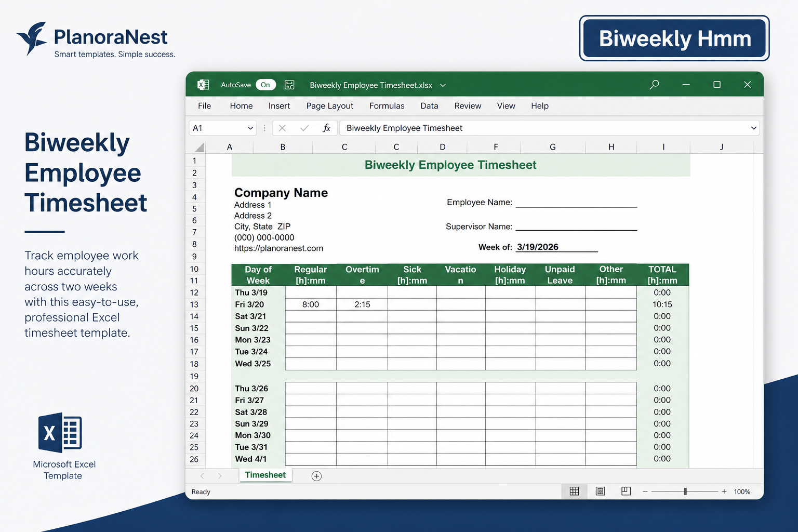Select column header I

[x=663, y=147]
